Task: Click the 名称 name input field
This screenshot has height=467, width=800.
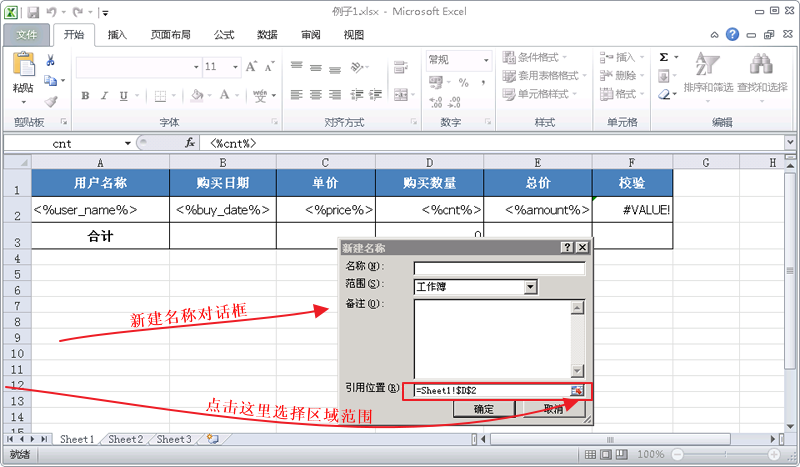Action: [499, 268]
